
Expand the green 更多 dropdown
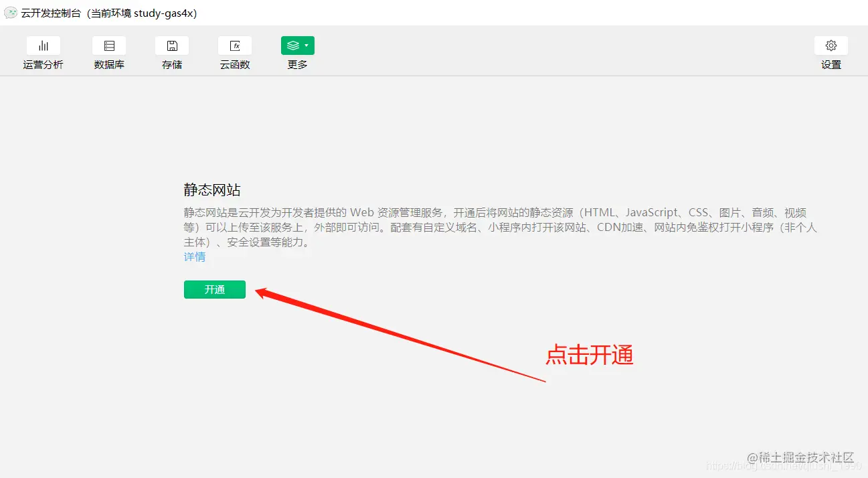298,46
